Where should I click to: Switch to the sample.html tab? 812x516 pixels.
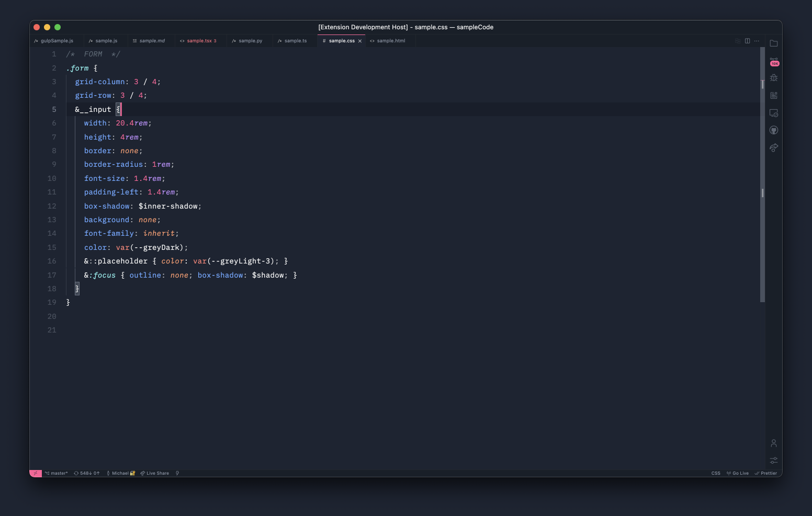point(390,41)
